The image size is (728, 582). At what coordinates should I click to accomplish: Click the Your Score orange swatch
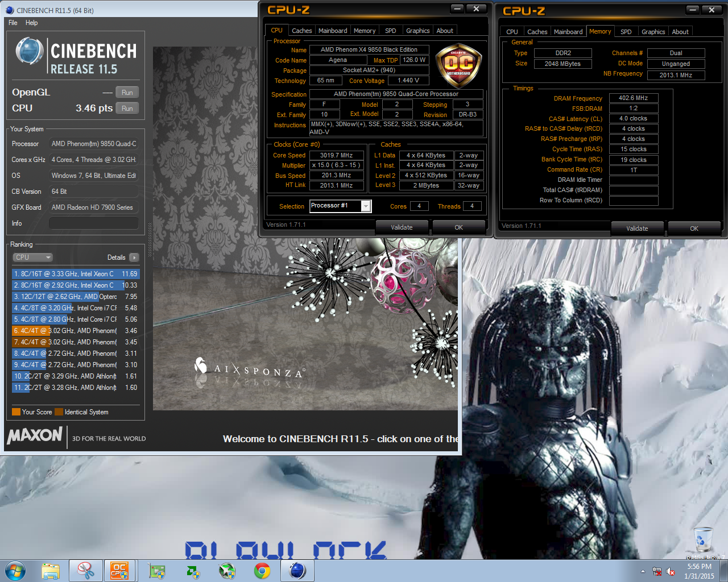click(16, 412)
